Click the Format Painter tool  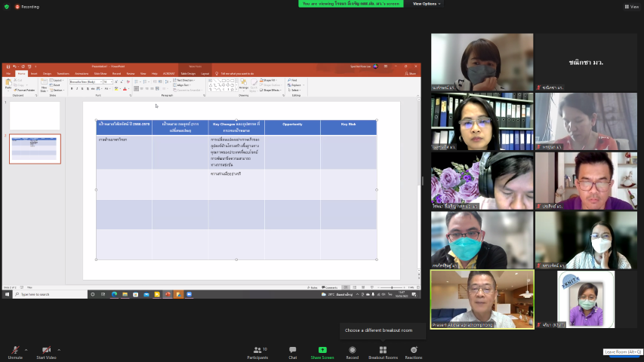(x=26, y=90)
